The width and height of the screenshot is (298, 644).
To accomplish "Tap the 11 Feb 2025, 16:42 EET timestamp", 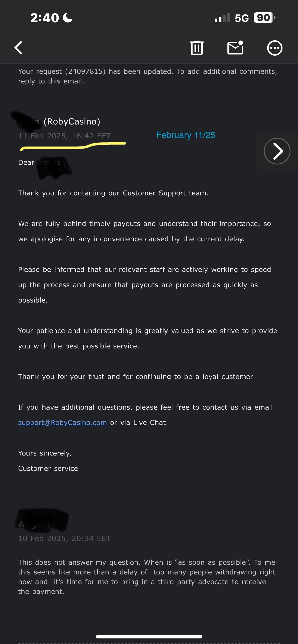I will tap(65, 136).
